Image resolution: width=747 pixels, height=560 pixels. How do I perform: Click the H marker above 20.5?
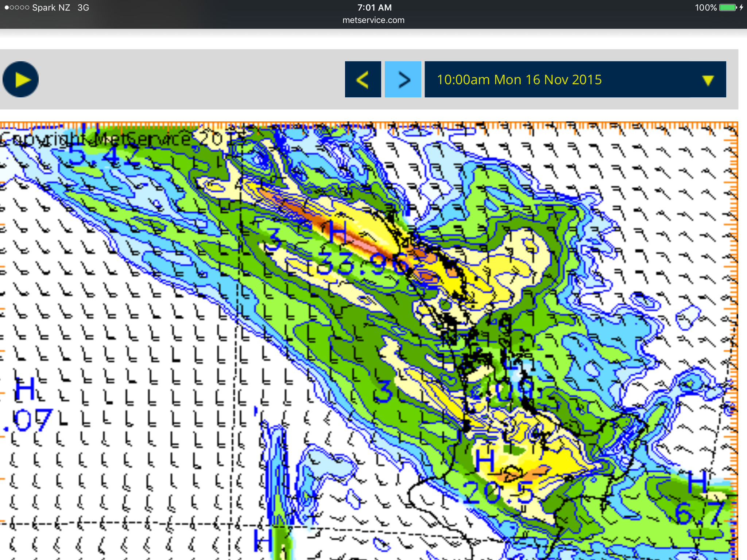pos(485,460)
